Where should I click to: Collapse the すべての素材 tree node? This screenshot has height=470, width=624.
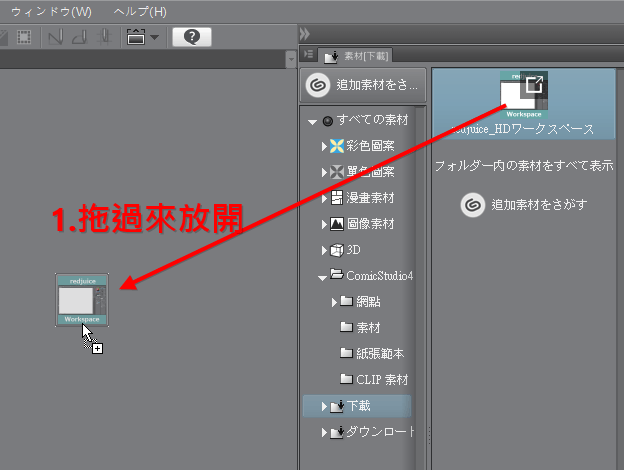pos(313,121)
